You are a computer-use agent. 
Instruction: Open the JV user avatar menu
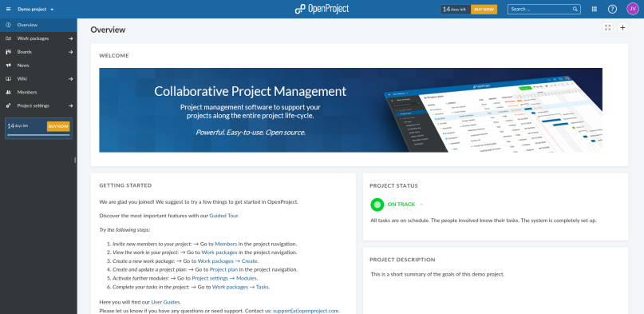point(633,9)
